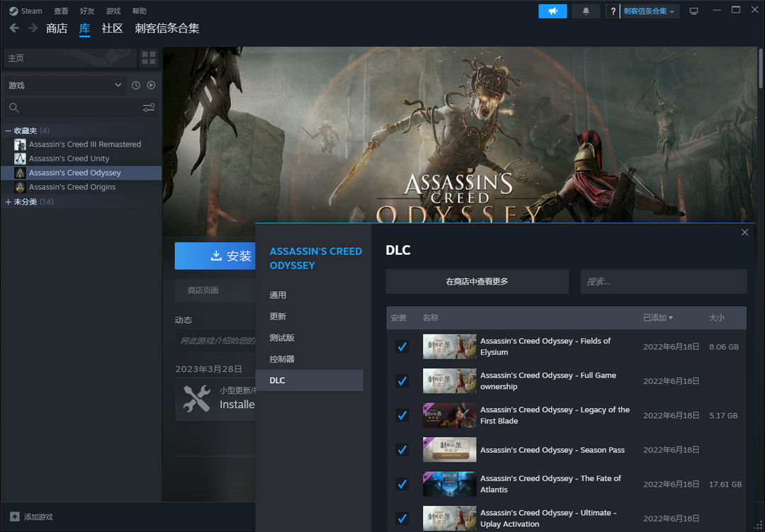Switch library to grid view icon
The width and height of the screenshot is (765, 532).
149,58
